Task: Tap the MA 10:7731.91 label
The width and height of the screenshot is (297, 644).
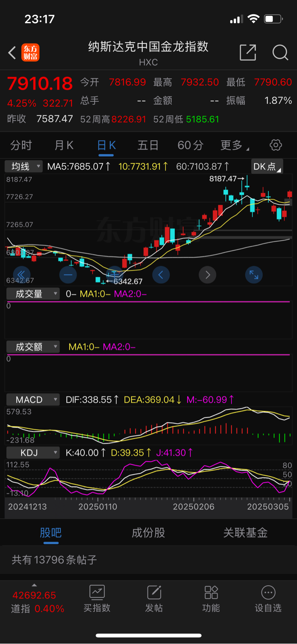Action: (143, 167)
